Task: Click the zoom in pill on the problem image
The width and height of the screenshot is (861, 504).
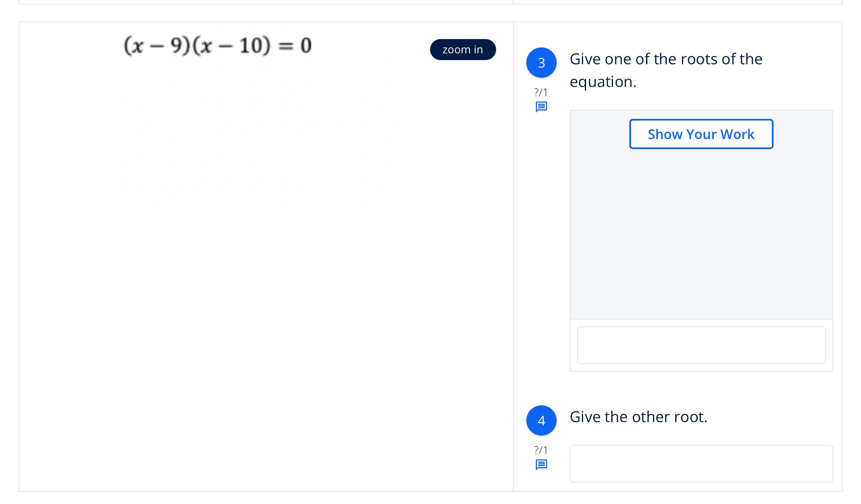Action: coord(462,49)
